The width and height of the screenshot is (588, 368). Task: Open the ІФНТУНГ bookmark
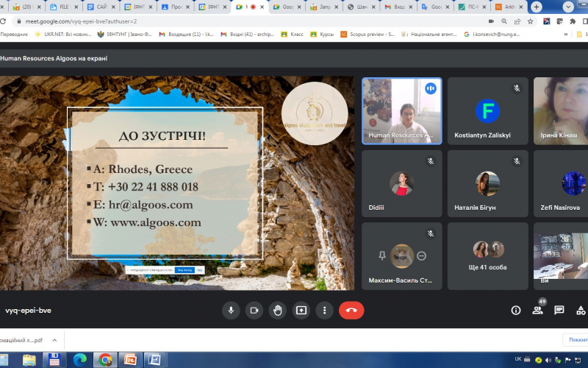click(x=124, y=34)
